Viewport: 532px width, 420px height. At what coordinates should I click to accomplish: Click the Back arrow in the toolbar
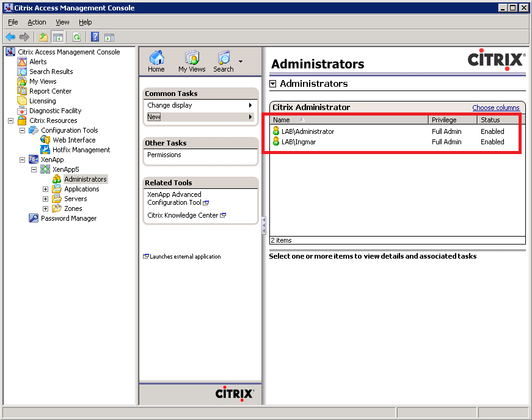pos(10,37)
